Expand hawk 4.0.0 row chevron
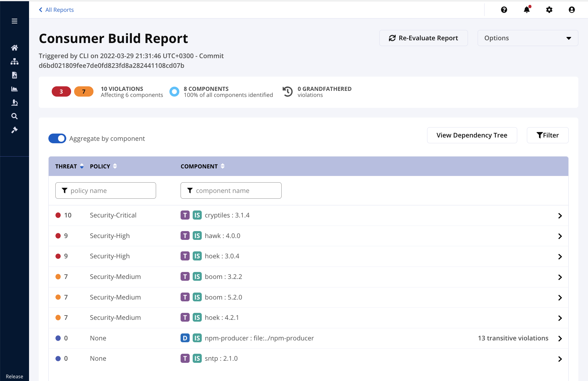The width and height of the screenshot is (588, 381). point(560,236)
